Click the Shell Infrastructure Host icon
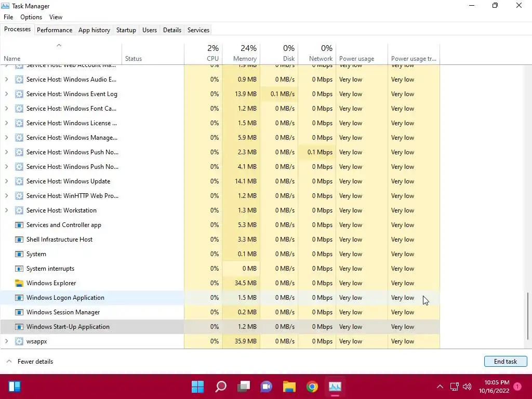This screenshot has height=399, width=532. pyautogui.click(x=19, y=239)
